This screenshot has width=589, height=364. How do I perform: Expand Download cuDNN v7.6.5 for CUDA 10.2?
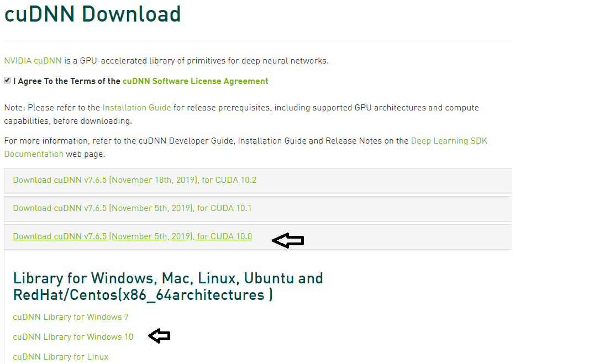tap(134, 180)
